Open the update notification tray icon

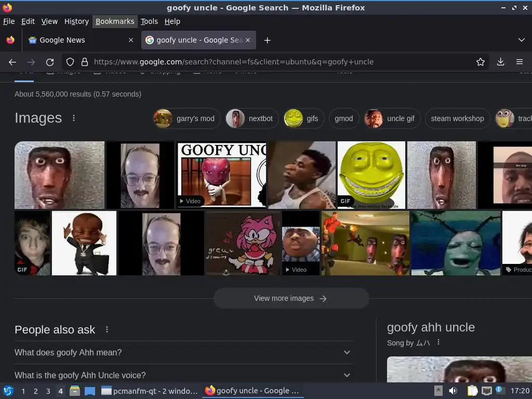tap(500, 390)
